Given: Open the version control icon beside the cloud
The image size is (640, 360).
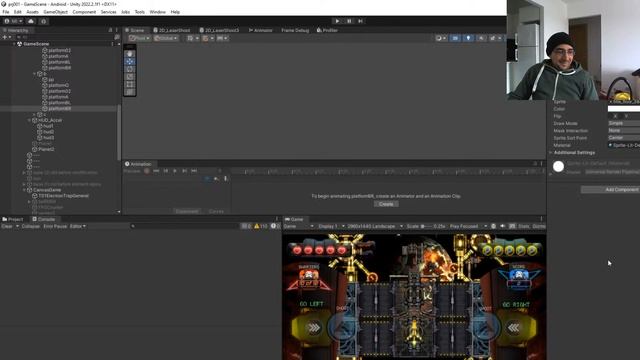Looking at the screenshot, I should click(x=44, y=21).
